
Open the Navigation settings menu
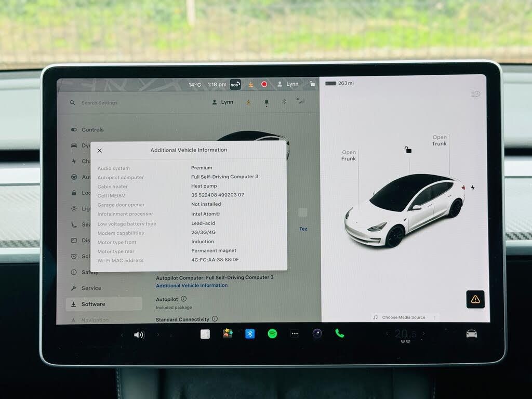(x=90, y=320)
